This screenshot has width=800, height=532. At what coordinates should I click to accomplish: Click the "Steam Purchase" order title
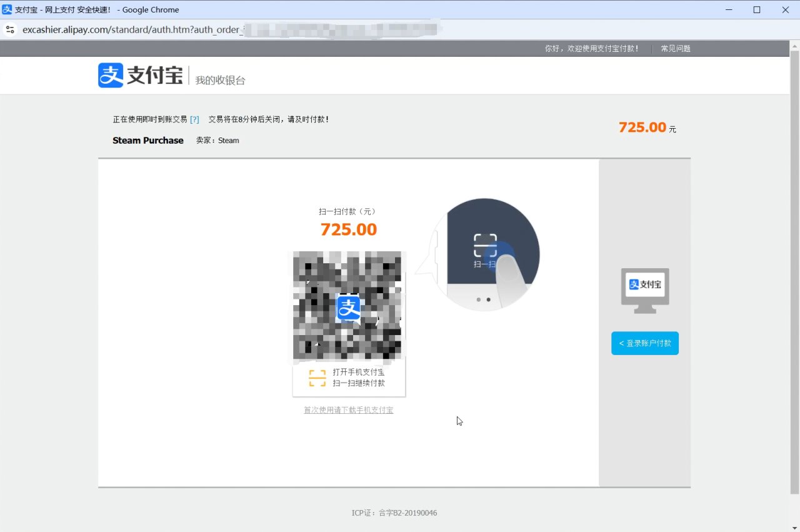click(x=148, y=141)
